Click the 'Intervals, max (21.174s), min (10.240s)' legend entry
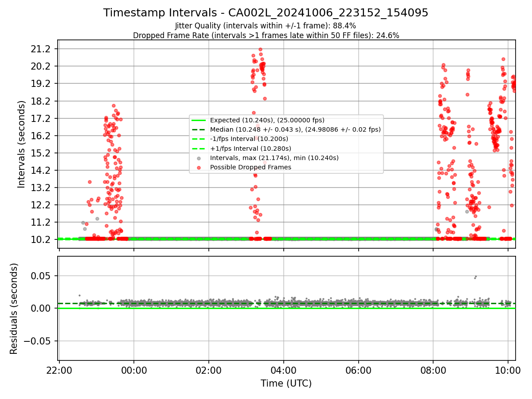Image resolution: width=532 pixels, height=399 pixels. click(274, 158)
